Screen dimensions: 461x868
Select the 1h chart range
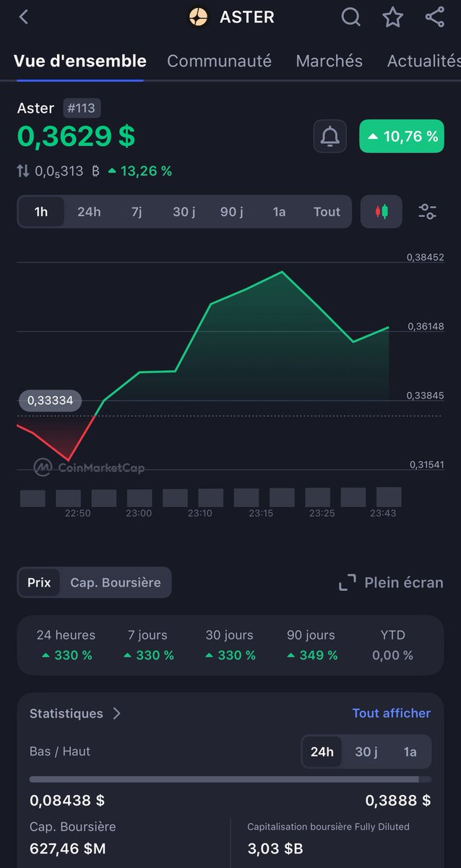point(41,212)
